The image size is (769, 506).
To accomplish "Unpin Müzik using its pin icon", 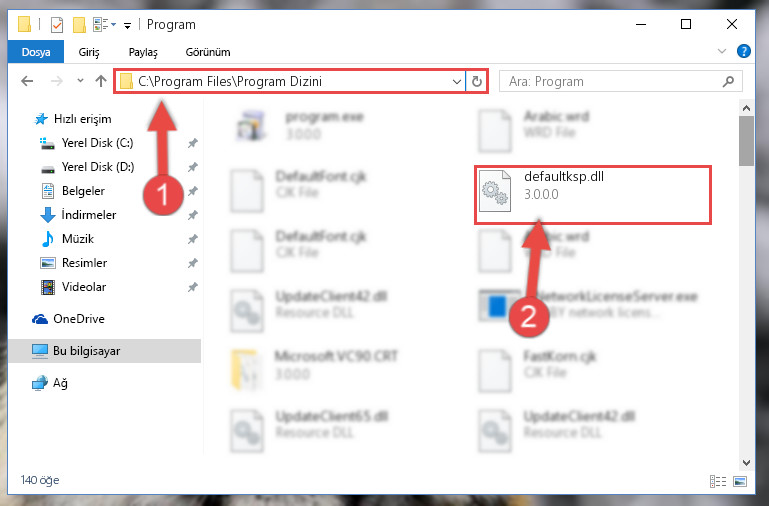I will (193, 239).
